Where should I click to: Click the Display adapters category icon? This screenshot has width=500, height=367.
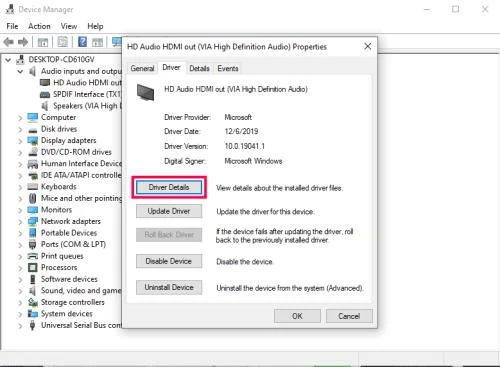pos(33,141)
